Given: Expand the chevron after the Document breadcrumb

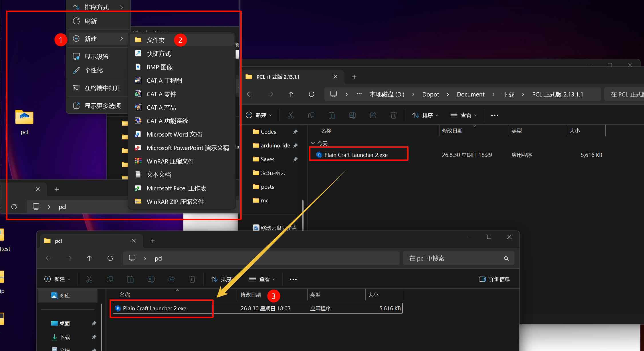Looking at the screenshot, I should (x=493, y=94).
